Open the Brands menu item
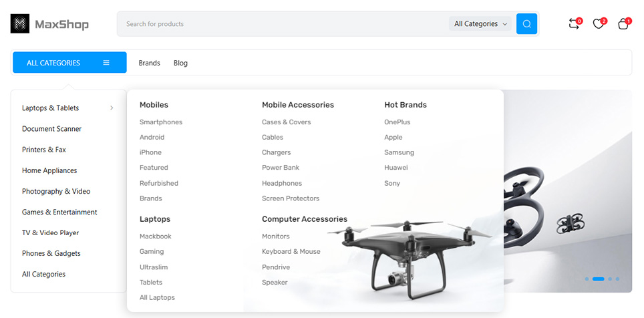The width and height of the screenshot is (644, 318). tap(149, 63)
